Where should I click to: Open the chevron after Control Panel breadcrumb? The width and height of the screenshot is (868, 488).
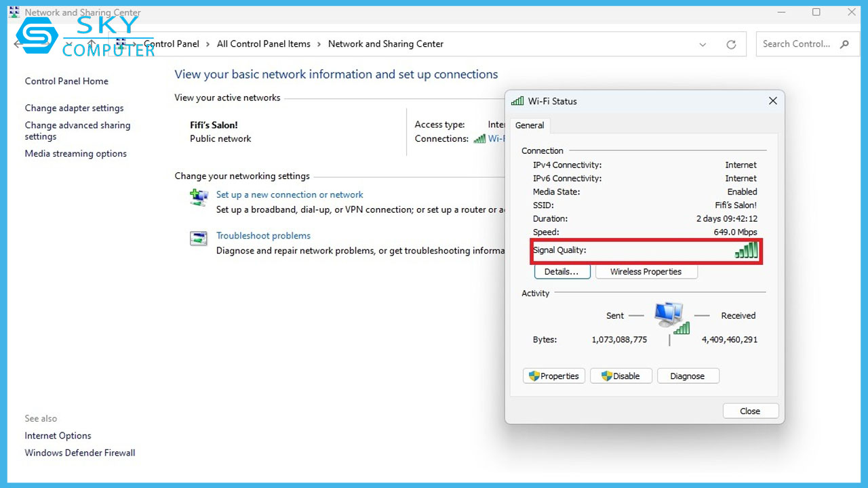point(208,44)
